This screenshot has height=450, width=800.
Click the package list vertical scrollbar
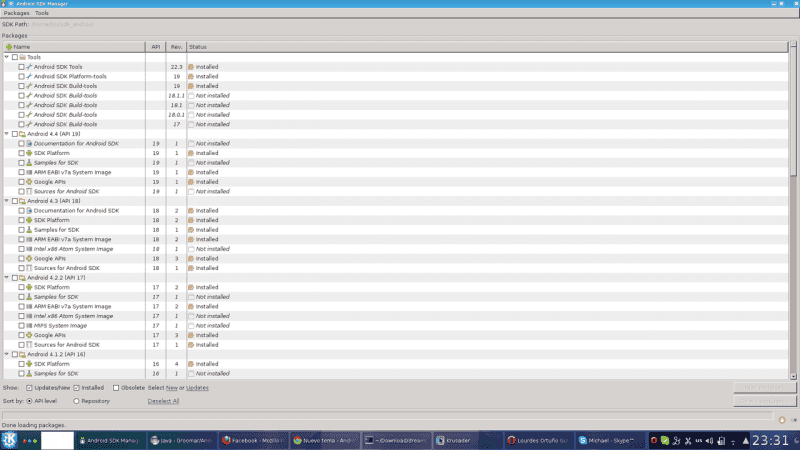point(793,209)
